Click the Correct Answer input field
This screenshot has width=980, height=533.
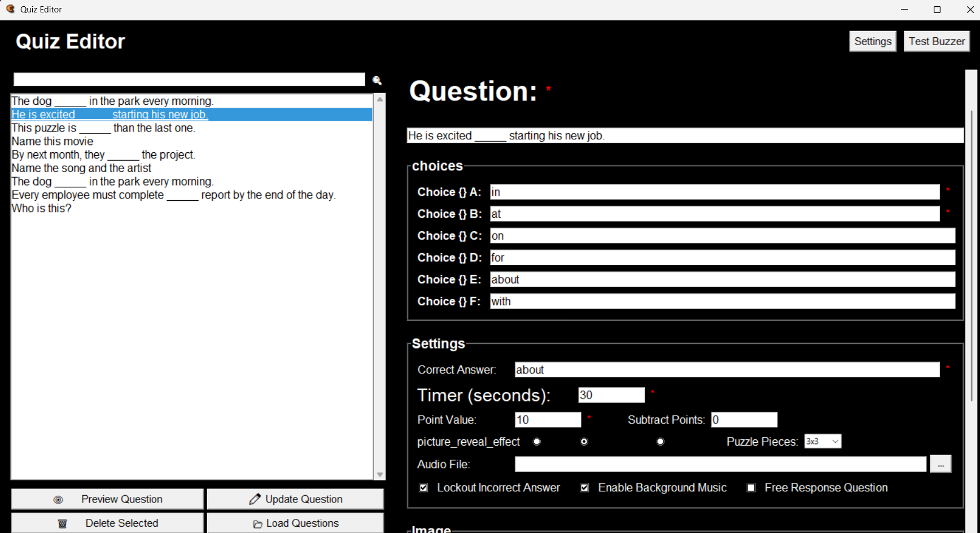[x=727, y=369]
